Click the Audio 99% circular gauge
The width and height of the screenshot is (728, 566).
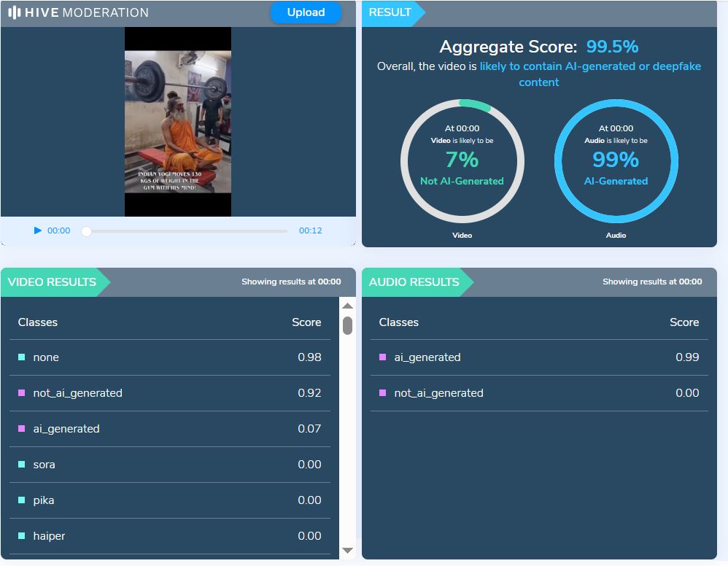(x=616, y=160)
